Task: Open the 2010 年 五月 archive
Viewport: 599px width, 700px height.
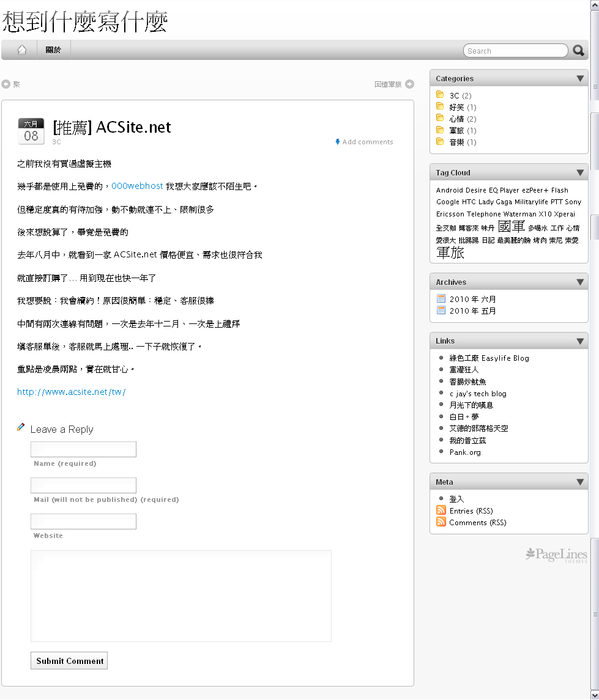Action: 472,311
